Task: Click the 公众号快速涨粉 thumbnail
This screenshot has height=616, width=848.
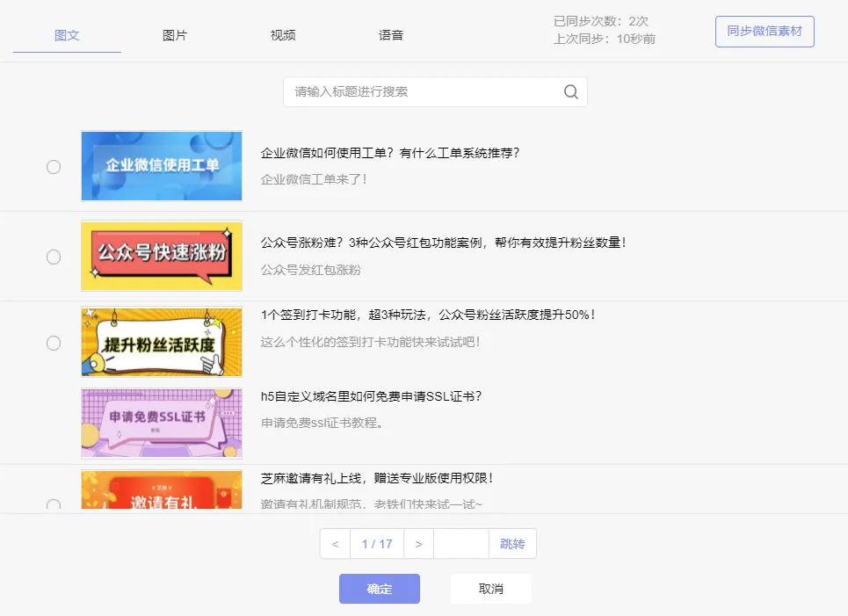Action: click(162, 256)
